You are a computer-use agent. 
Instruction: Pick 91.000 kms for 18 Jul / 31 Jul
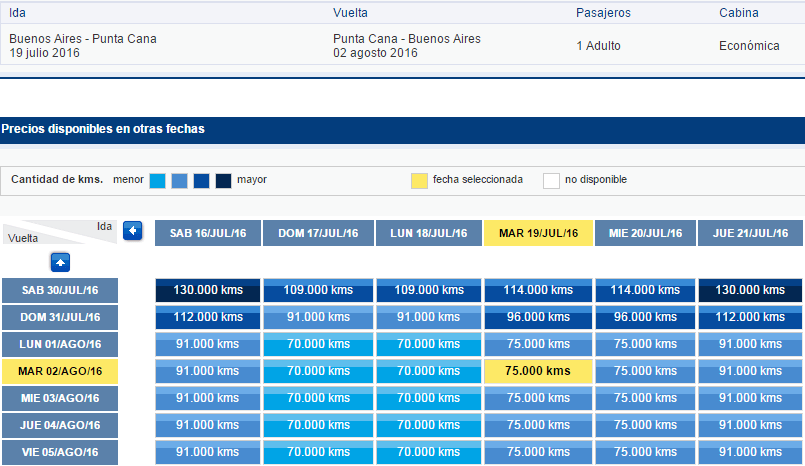429,317
